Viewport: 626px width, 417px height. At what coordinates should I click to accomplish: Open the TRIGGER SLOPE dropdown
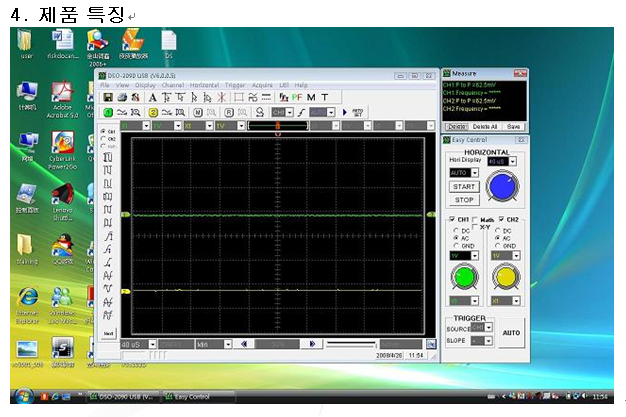[x=488, y=341]
